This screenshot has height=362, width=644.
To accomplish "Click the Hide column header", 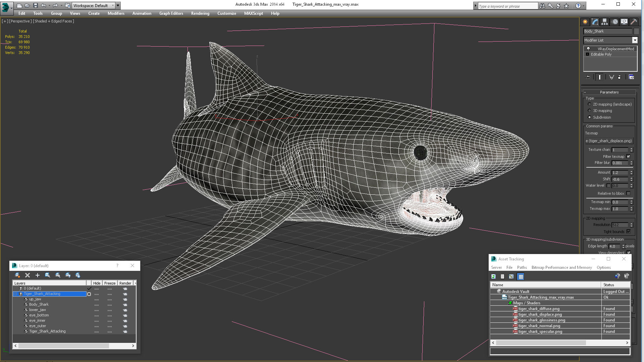I will coord(97,283).
